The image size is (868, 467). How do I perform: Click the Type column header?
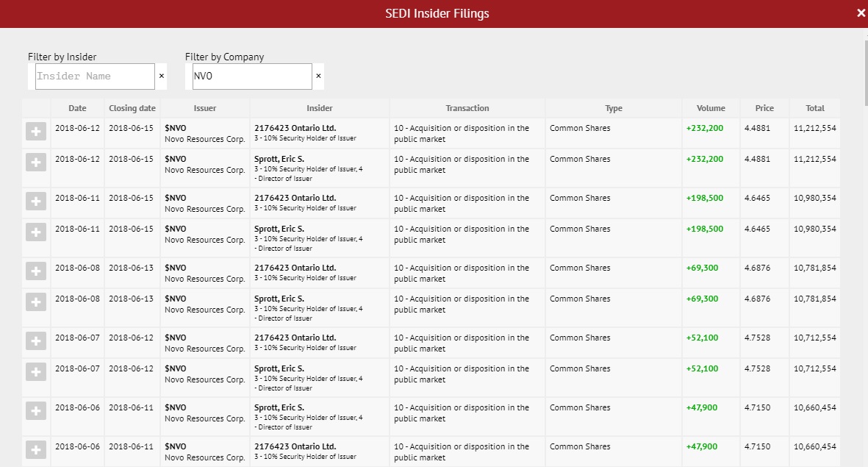[x=614, y=108]
